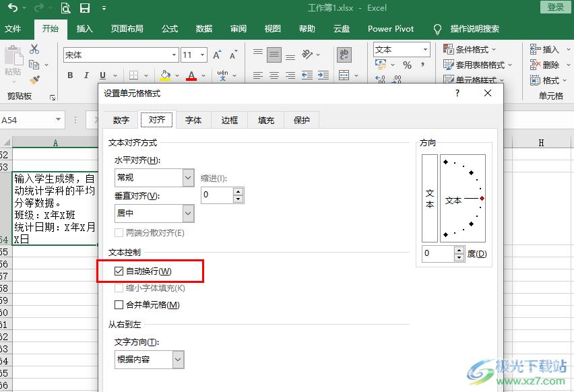574x392 pixels.
Task: Uncheck the 自动换行(W) checkbox
Action: click(119, 271)
